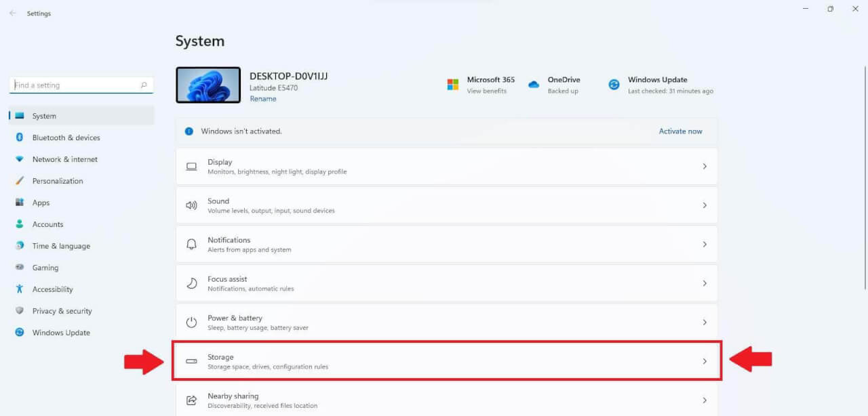The height and width of the screenshot is (416, 868).
Task: Click the OneDrive cloud icon
Action: 535,84
